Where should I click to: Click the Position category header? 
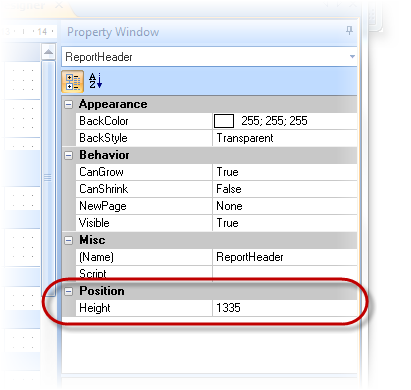209,291
